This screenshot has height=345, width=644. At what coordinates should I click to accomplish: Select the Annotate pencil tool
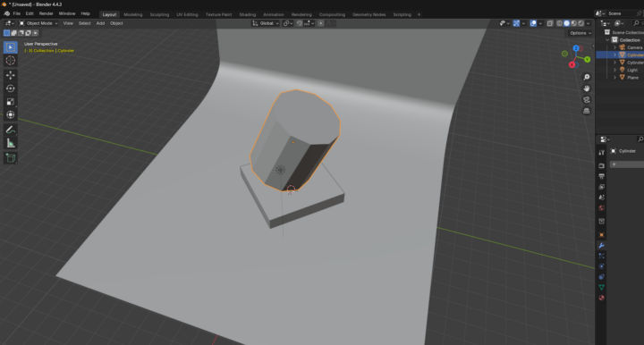coord(11,130)
